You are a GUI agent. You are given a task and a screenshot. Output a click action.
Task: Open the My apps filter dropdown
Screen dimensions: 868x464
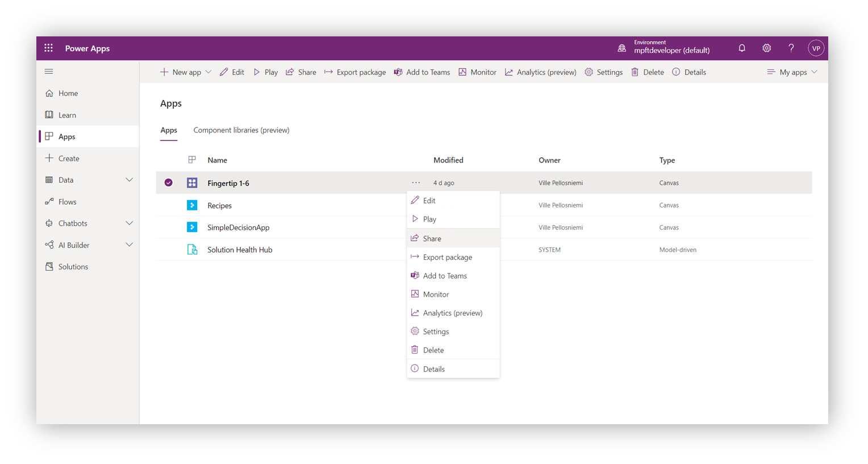(792, 72)
